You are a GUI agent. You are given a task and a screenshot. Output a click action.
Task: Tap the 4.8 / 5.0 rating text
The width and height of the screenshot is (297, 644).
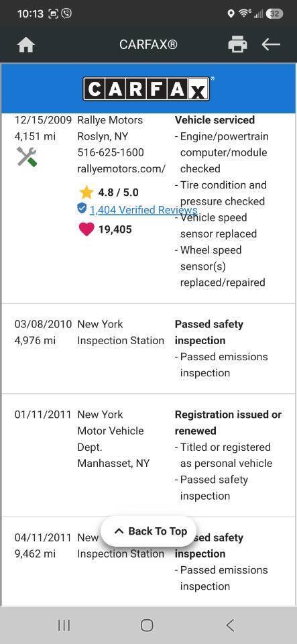click(118, 193)
